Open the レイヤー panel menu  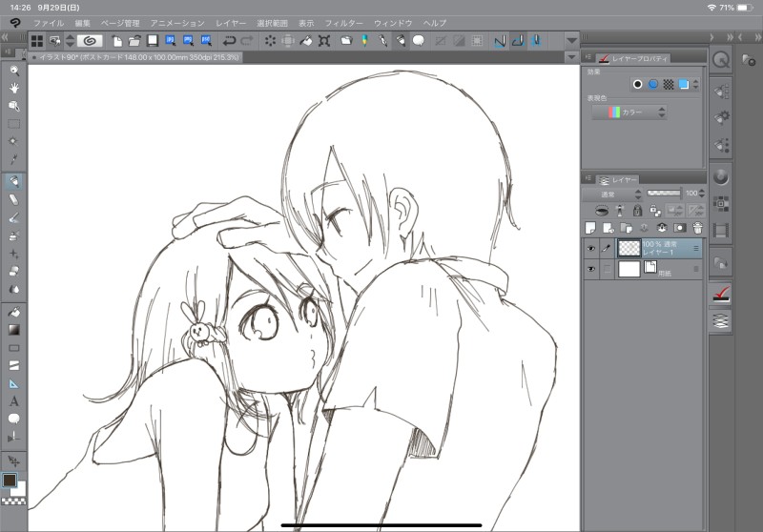point(588,178)
